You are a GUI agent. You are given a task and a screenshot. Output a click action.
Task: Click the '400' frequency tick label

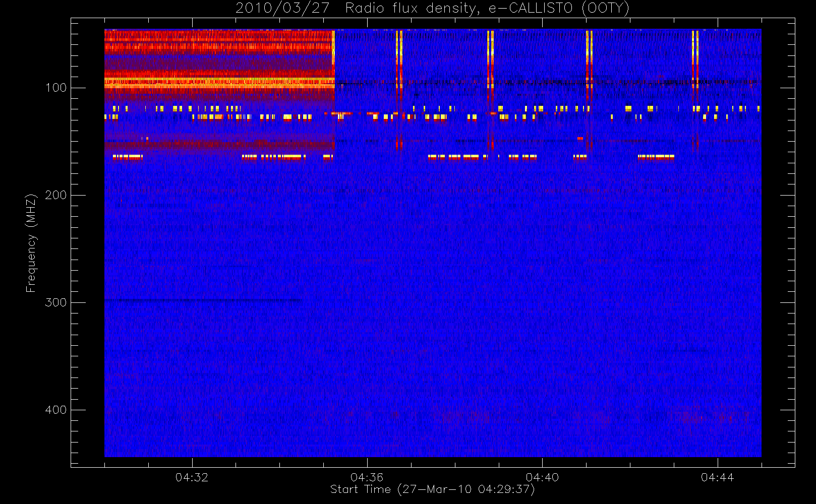(56, 410)
